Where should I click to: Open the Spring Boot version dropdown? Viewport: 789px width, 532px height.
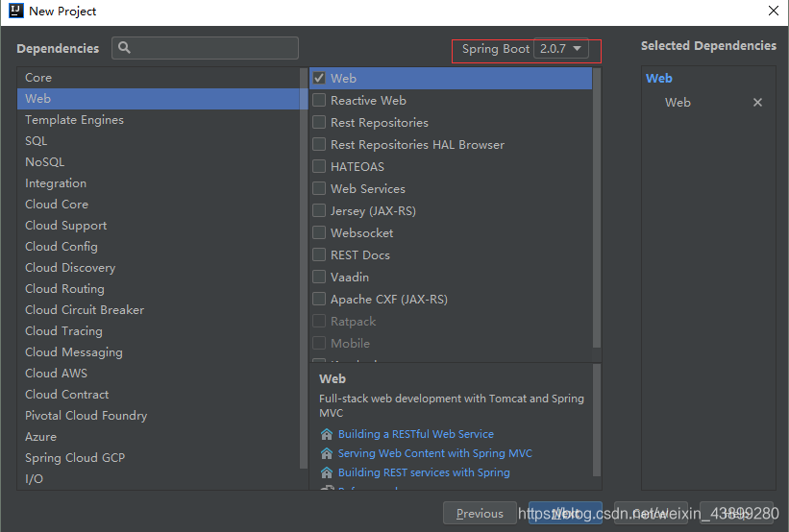coord(560,48)
